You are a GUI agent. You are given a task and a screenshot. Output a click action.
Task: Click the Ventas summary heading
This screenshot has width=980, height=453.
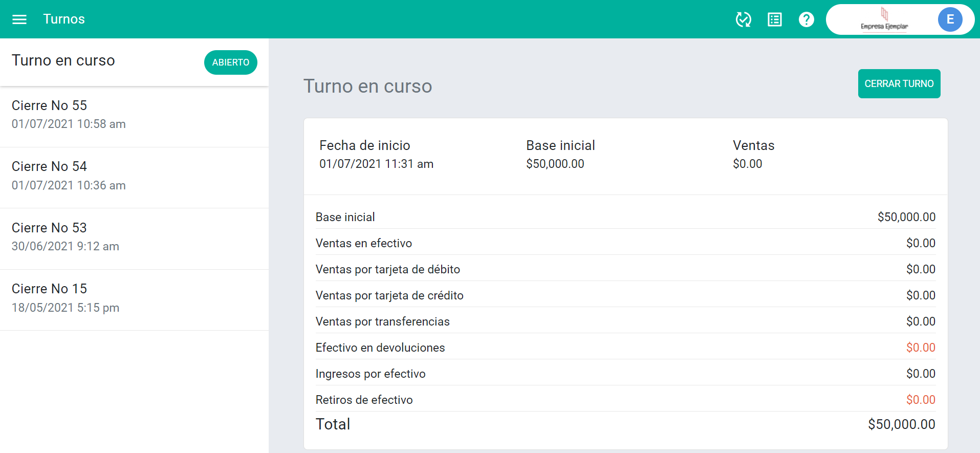[753, 145]
